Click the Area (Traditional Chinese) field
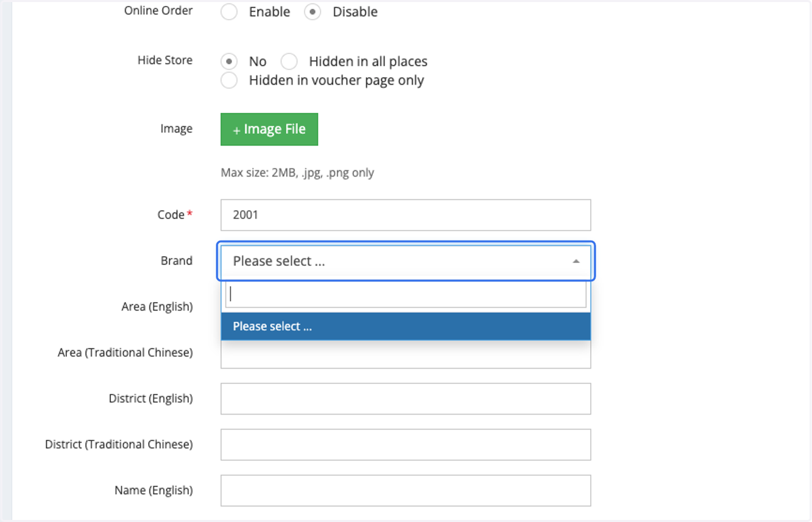The height and width of the screenshot is (522, 812). [406, 354]
